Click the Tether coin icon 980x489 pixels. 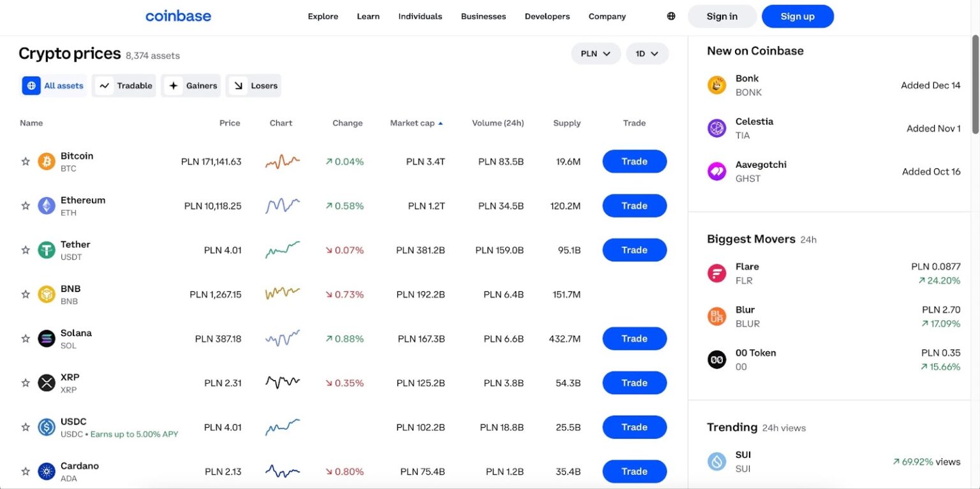coord(46,250)
